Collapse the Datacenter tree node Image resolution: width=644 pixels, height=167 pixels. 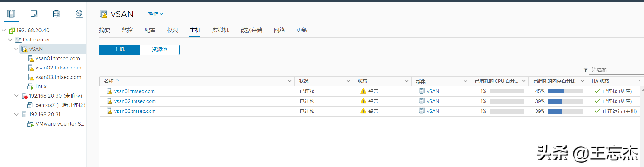click(x=10, y=40)
